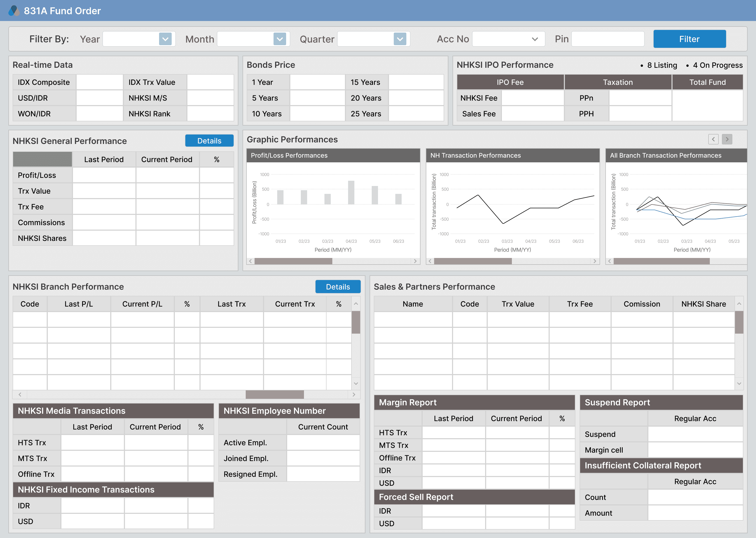Image resolution: width=756 pixels, height=538 pixels.
Task: Click the Last P/L column header
Action: pyautogui.click(x=79, y=304)
